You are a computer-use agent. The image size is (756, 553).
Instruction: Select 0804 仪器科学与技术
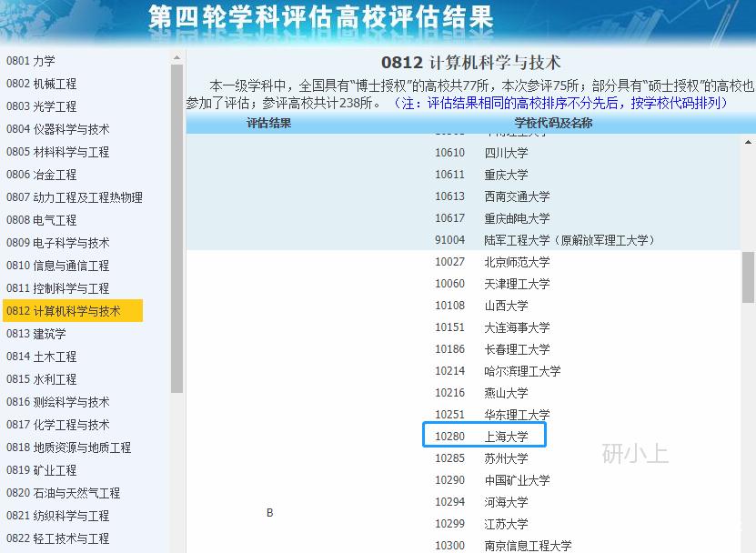click(58, 129)
